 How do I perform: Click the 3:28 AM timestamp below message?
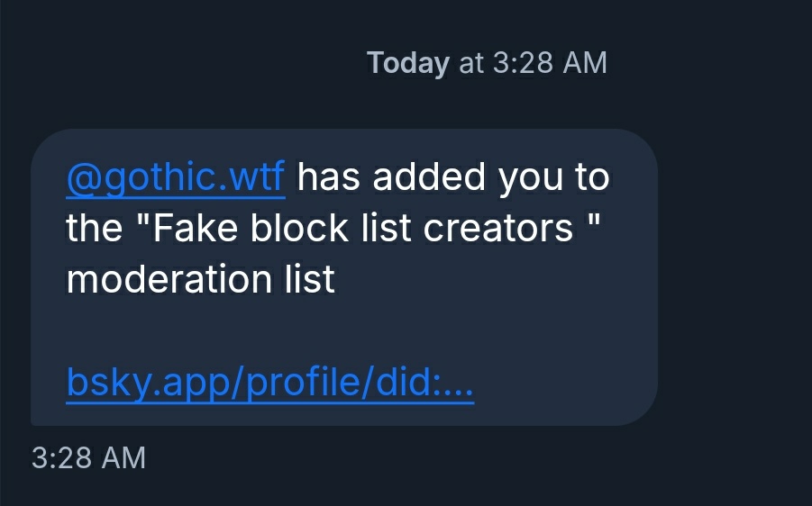coord(88,457)
